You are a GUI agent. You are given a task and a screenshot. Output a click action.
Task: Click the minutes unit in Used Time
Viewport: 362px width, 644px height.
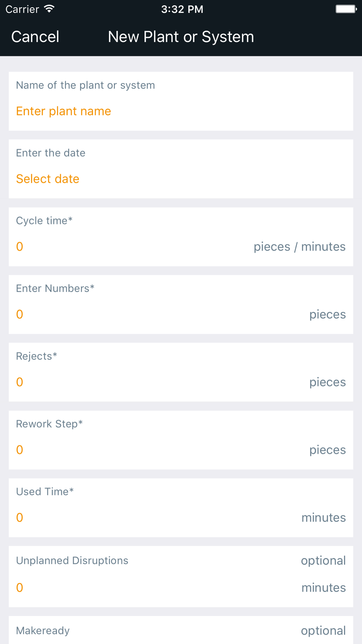(x=324, y=518)
